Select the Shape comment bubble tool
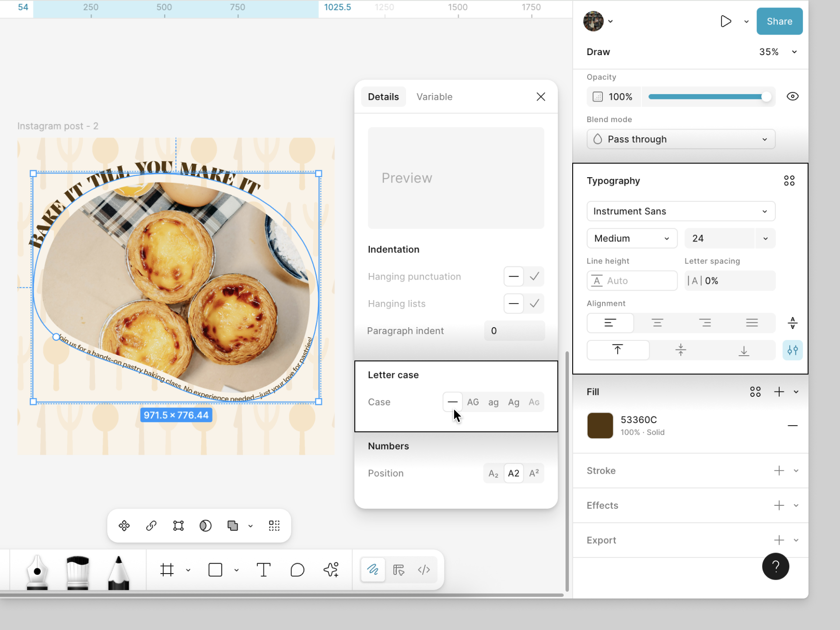 click(297, 570)
